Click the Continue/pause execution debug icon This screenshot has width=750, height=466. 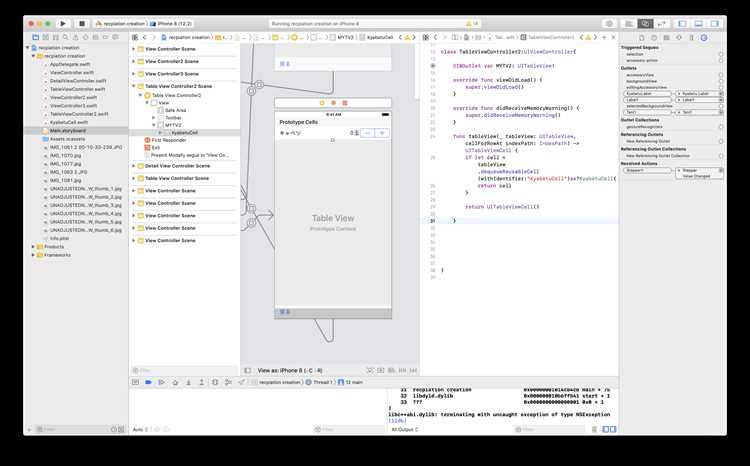coord(162,382)
